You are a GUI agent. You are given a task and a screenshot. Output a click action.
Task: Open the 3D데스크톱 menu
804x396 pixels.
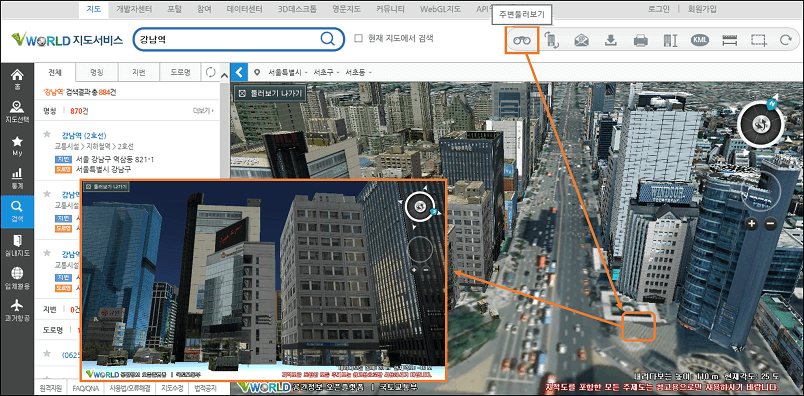tap(297, 9)
